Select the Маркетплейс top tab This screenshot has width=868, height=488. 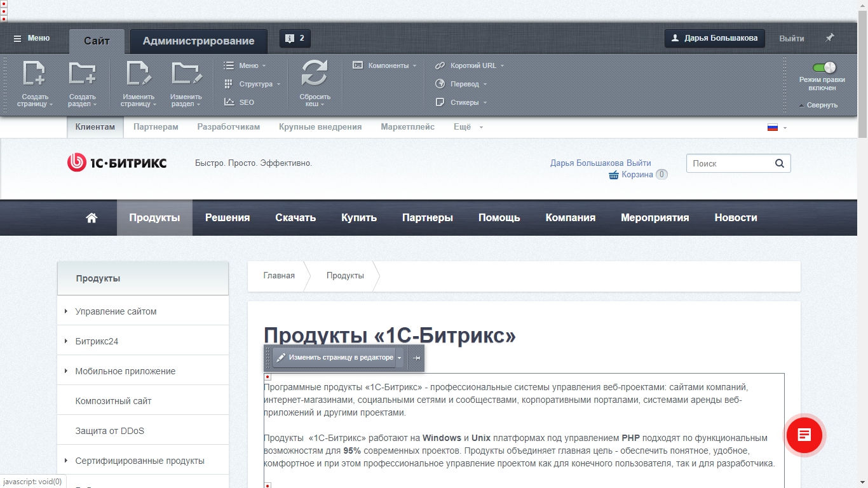408,127
